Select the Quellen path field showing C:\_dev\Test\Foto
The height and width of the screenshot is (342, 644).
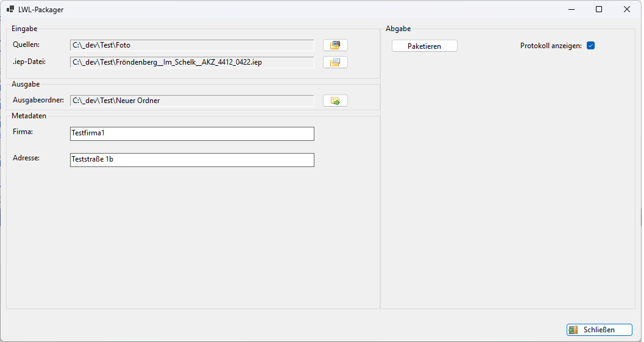[x=192, y=45]
